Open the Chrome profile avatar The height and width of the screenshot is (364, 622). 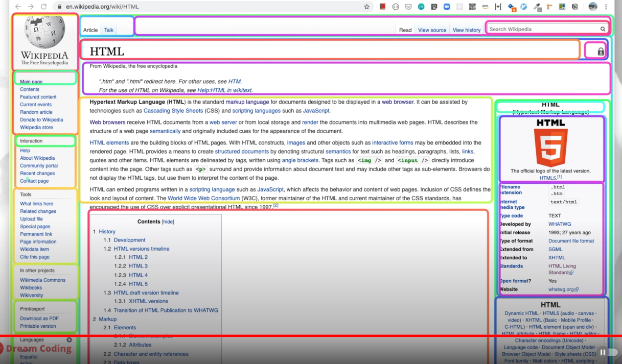pyautogui.click(x=593, y=7)
